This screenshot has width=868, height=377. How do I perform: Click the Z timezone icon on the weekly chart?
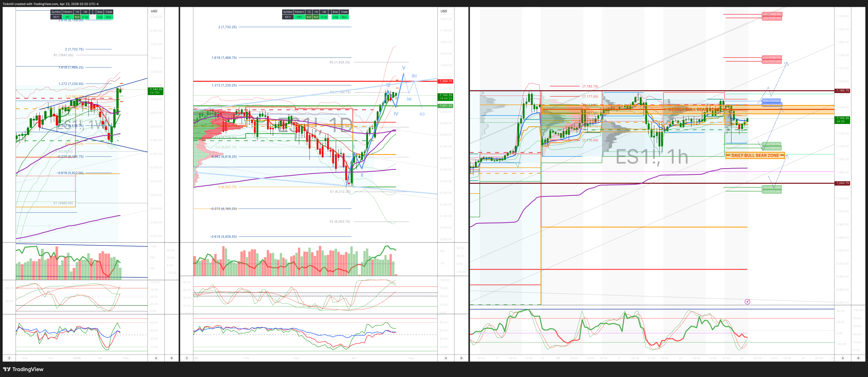[x=9, y=358]
